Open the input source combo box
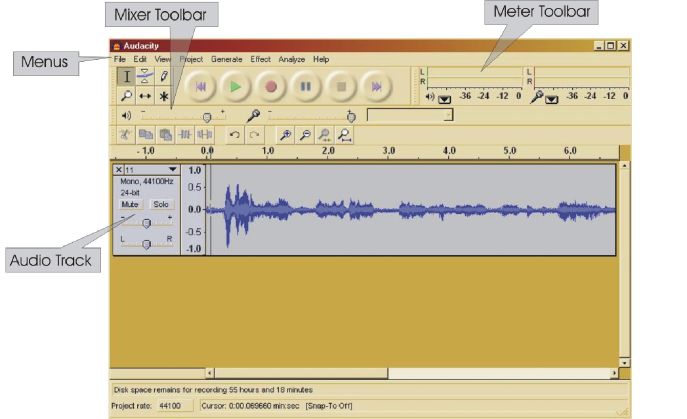The height and width of the screenshot is (419, 687). (x=410, y=115)
